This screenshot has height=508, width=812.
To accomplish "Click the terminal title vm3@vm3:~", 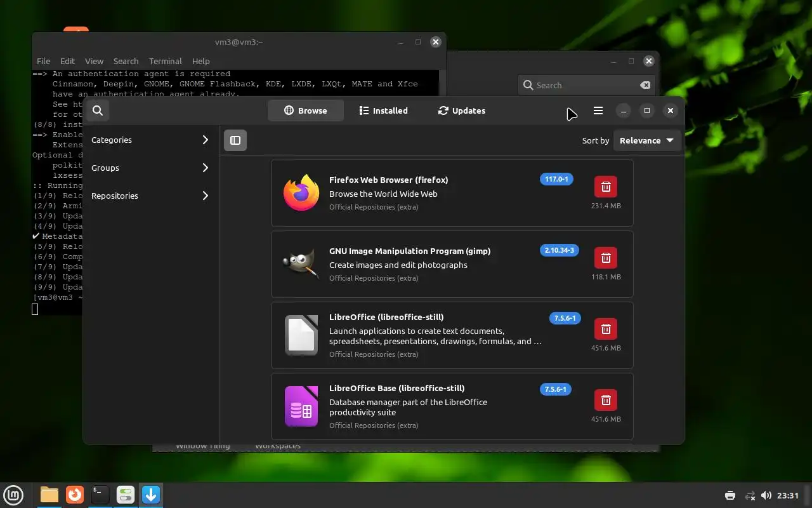I will tap(239, 42).
